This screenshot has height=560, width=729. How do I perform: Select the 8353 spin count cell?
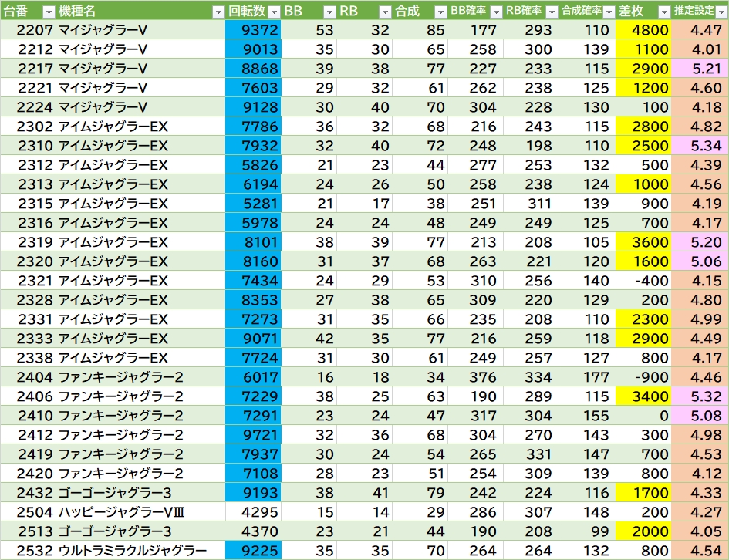coord(253,300)
